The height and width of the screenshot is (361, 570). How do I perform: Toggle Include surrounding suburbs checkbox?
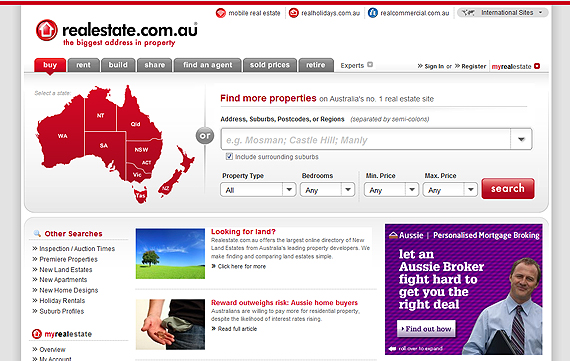tap(229, 156)
